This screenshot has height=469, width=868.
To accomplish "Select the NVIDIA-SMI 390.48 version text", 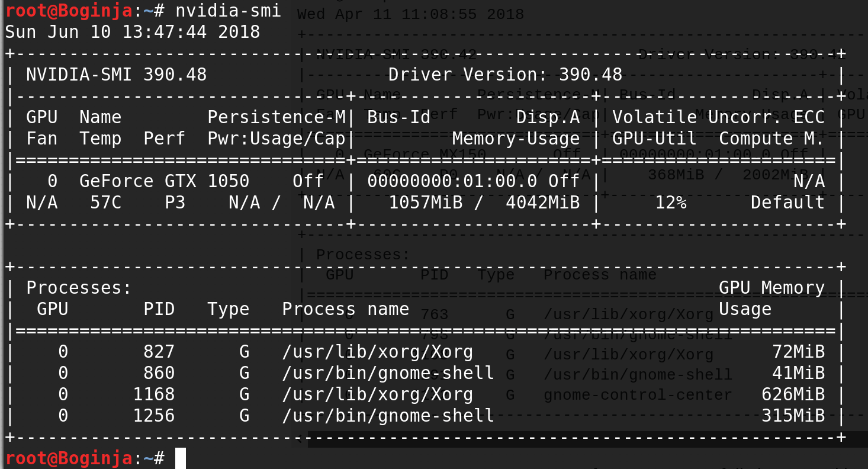I will (117, 75).
